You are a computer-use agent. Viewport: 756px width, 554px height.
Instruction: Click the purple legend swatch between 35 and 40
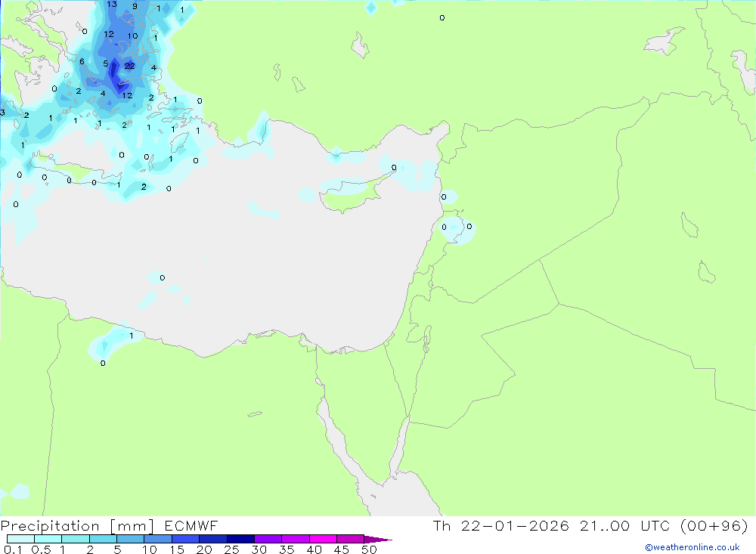pyautogui.click(x=295, y=539)
